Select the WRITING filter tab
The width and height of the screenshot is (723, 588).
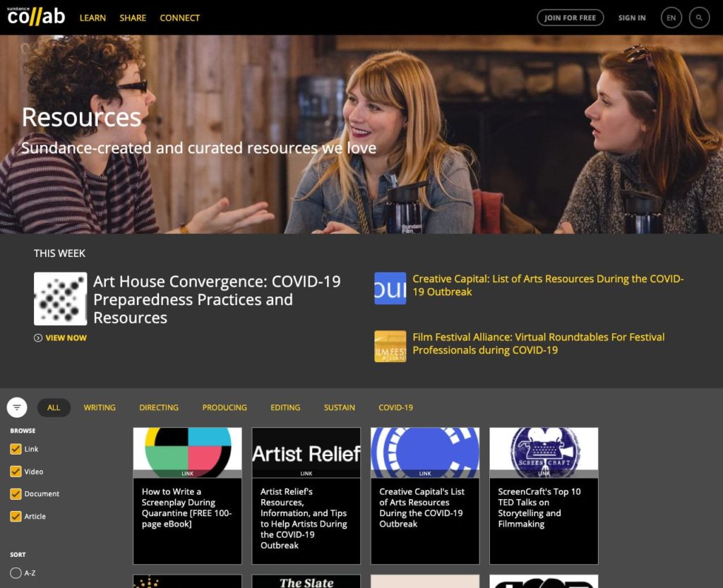point(100,407)
